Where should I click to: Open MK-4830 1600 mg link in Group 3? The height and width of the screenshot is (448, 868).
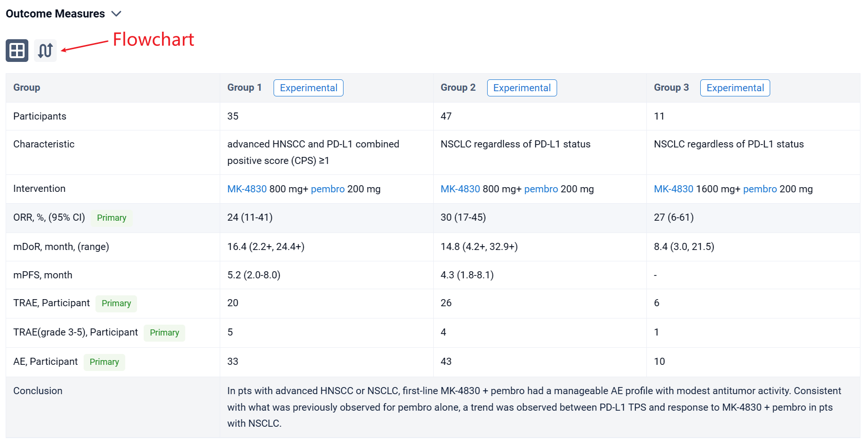[673, 189]
